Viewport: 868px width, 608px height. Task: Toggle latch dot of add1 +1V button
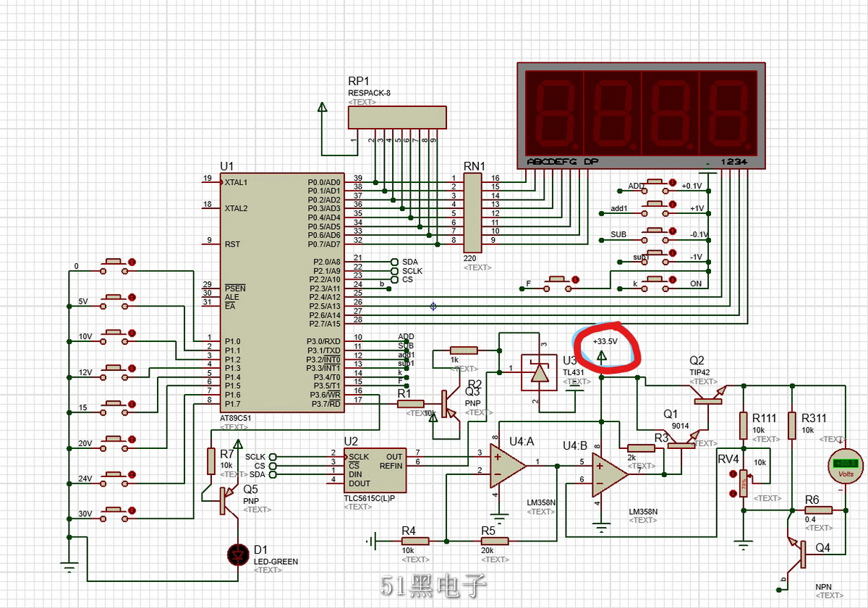coord(673,205)
